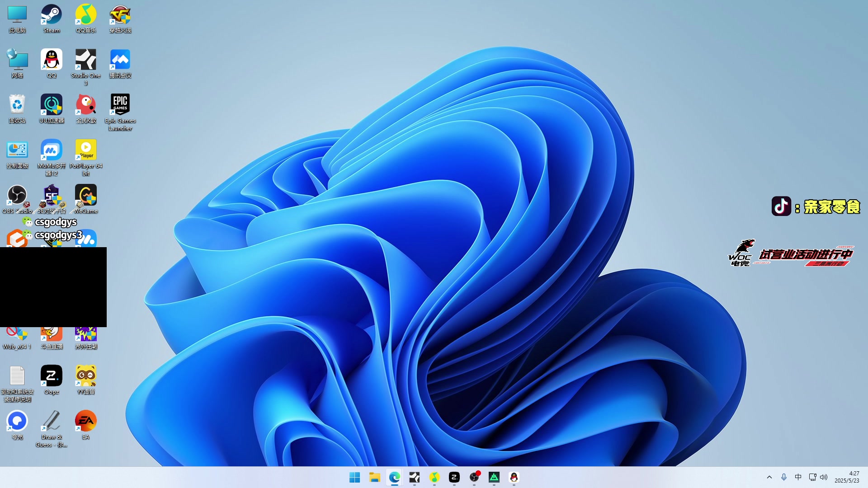Select the 腾讯会议 desktop shortcut
The width and height of the screenshot is (868, 488).
120,64
